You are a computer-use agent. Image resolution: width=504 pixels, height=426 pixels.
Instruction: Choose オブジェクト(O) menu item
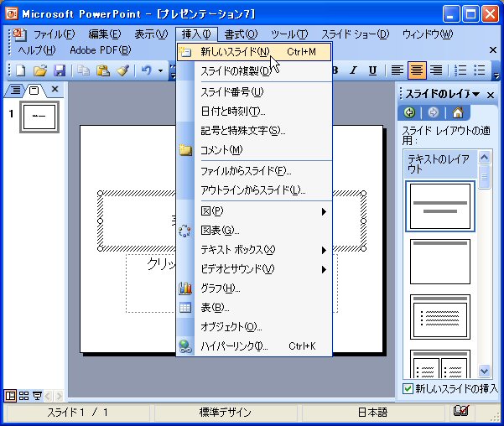pyautogui.click(x=253, y=327)
